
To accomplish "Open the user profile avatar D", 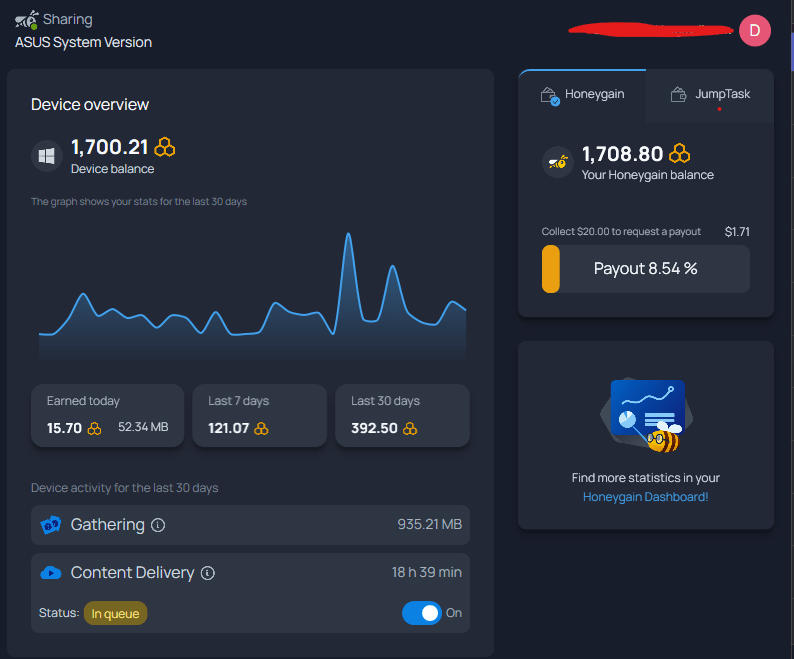I will 755,30.
